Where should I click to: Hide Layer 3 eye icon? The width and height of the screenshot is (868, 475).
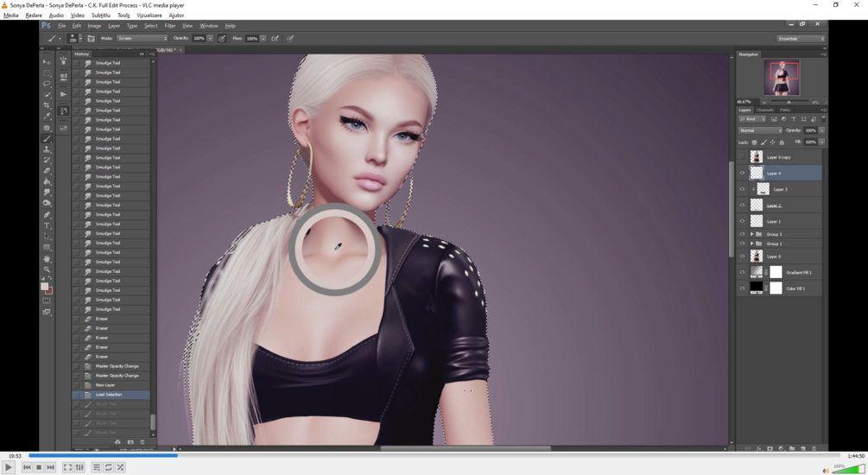click(742, 189)
